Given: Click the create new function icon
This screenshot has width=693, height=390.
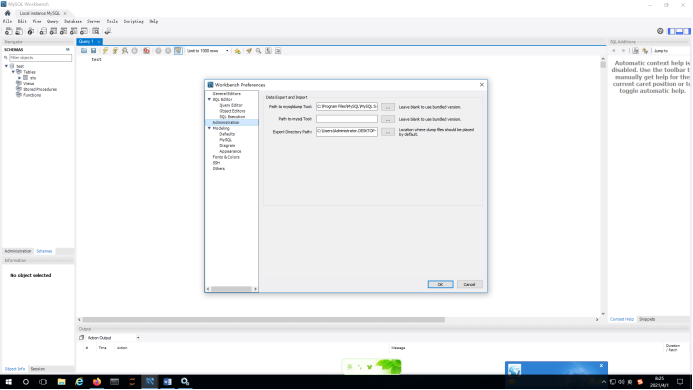Looking at the screenshot, I should coord(84,31).
